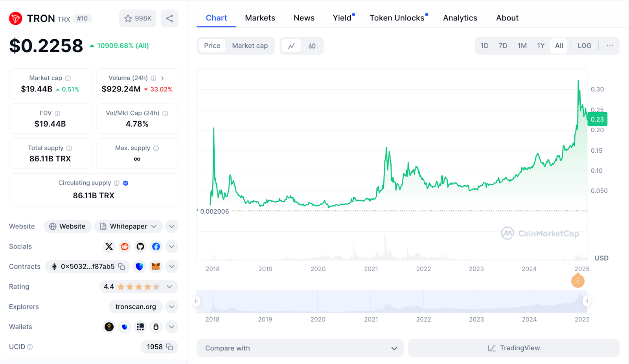The width and height of the screenshot is (629, 364).
Task: Open the Website link
Action: click(68, 227)
